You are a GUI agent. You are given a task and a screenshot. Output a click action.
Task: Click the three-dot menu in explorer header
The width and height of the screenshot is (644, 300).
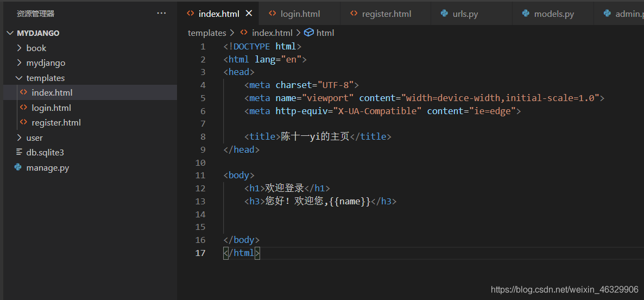coord(161,13)
